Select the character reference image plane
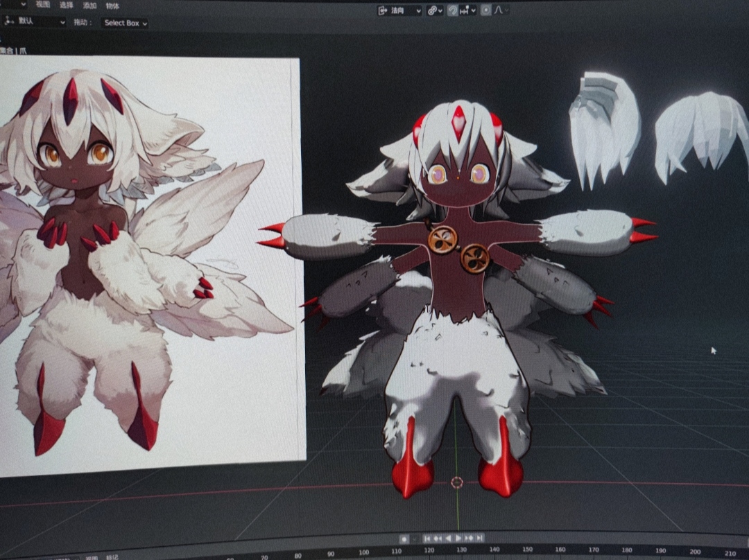 [x=152, y=266]
